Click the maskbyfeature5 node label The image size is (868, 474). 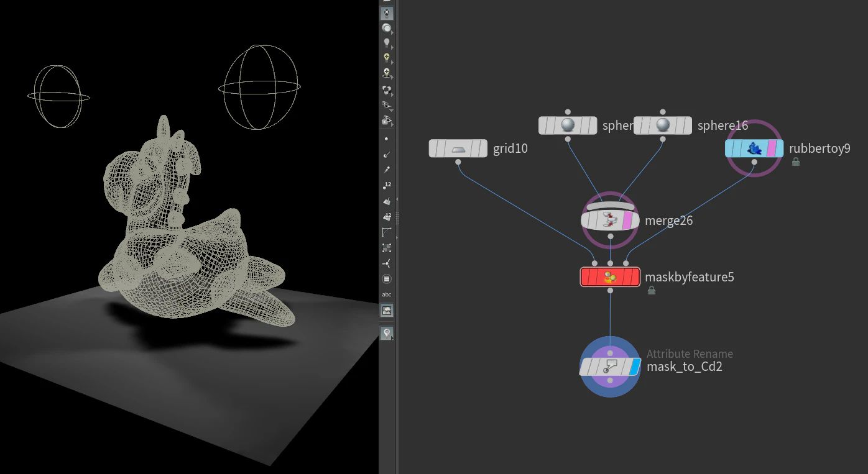[690, 277]
